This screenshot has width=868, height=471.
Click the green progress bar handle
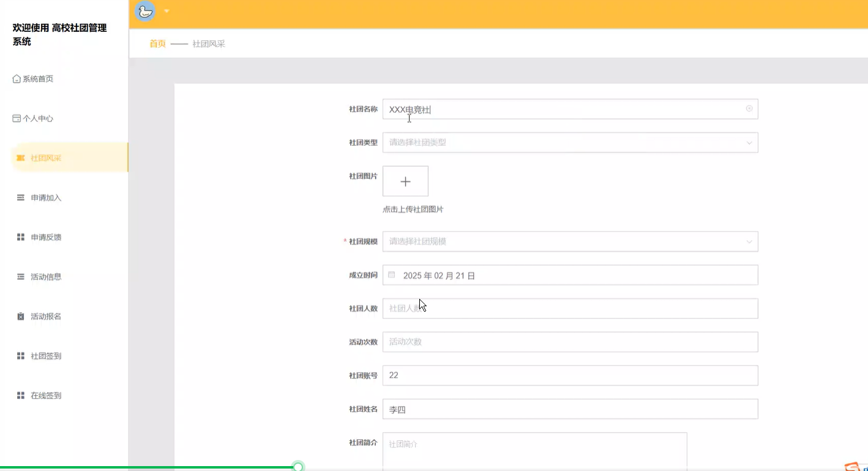298,467
